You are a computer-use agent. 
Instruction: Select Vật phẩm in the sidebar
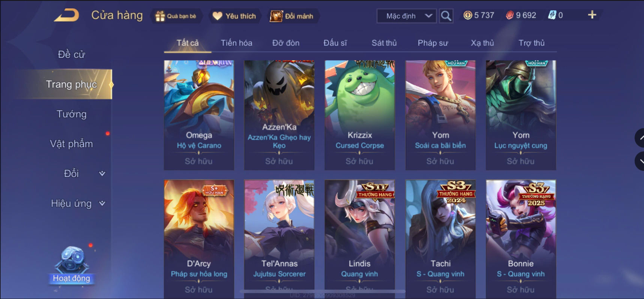pyautogui.click(x=71, y=144)
